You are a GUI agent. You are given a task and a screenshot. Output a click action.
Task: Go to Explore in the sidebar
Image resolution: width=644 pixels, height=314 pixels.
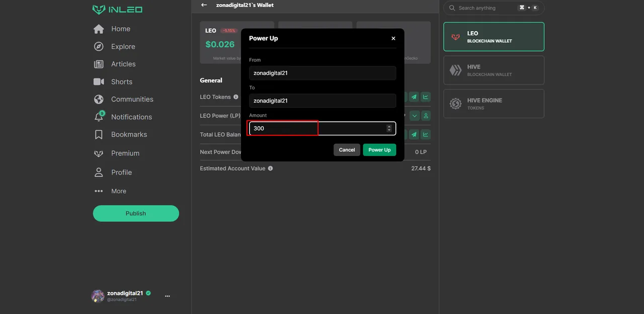click(123, 47)
